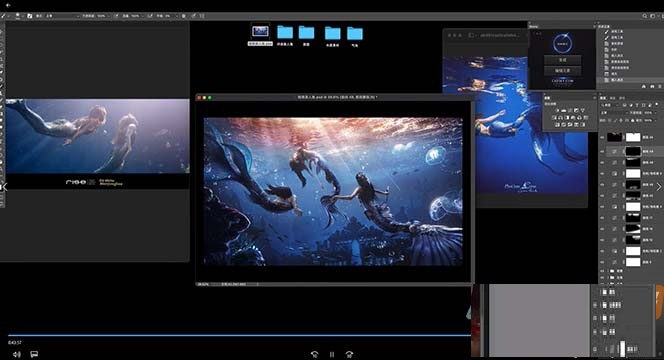This screenshot has height=360, width=664.
Task: Open smoothing options gear icon
Action: click(183, 16)
